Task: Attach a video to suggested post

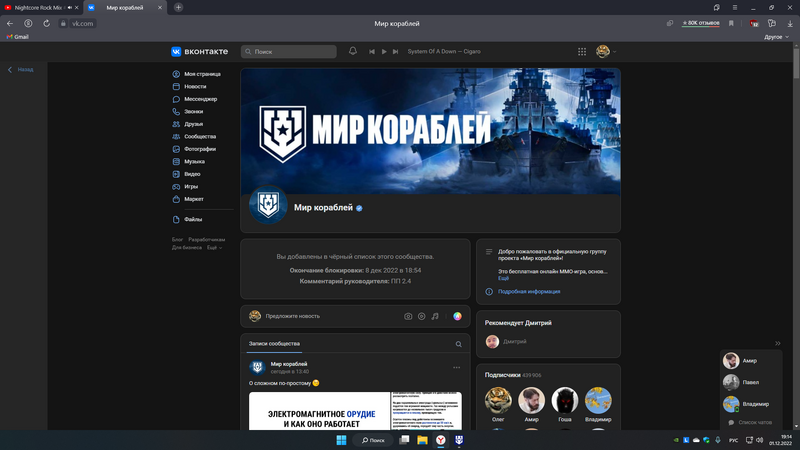Action: (x=421, y=316)
